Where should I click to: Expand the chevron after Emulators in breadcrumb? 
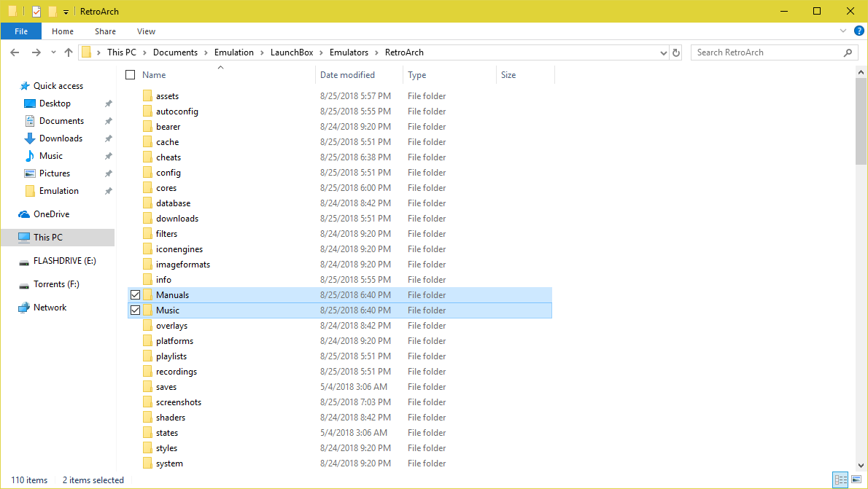[376, 52]
